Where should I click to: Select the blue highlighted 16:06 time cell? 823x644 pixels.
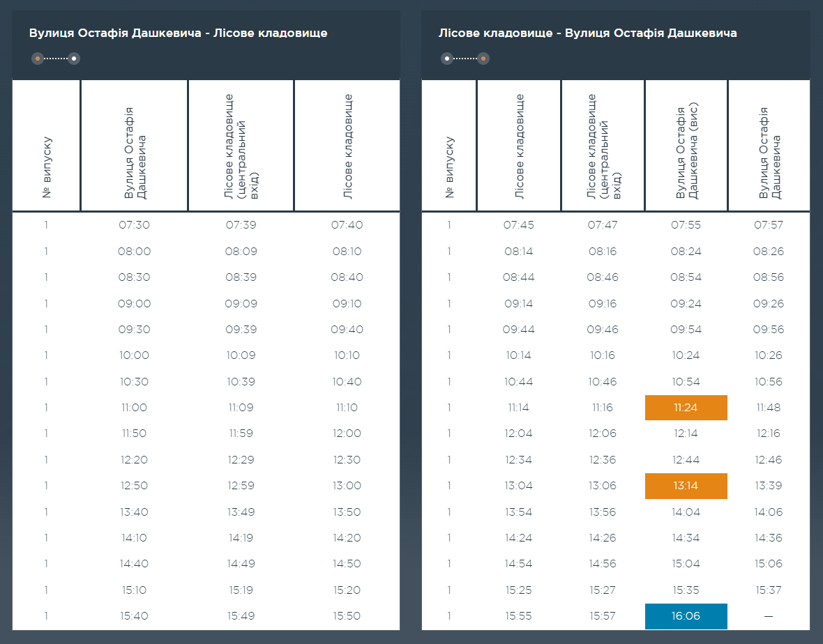coord(686,616)
